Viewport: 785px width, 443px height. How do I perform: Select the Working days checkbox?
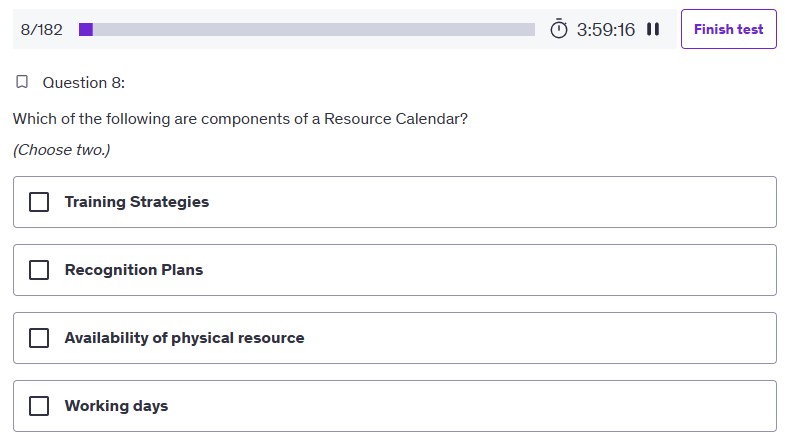coord(39,406)
